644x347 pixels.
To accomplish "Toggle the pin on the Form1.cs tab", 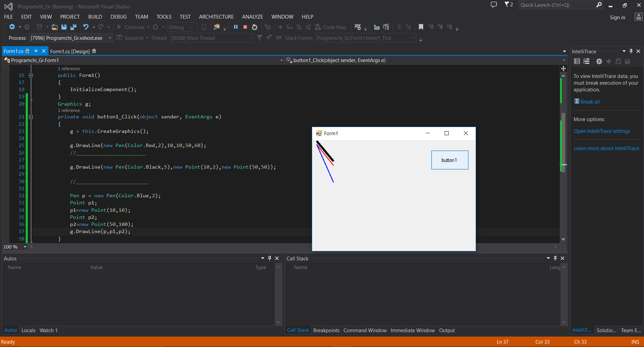I will [36, 51].
